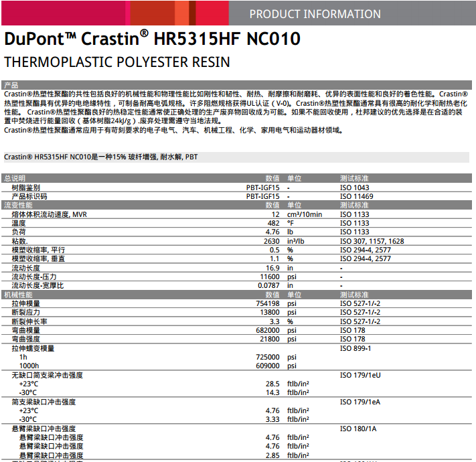Click the 拉伸模量 row's ISO 527-1/-2 standard

(x=360, y=303)
